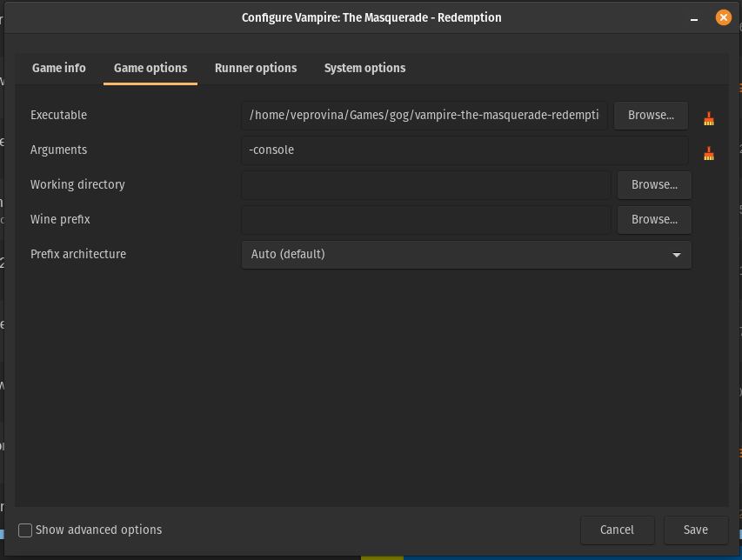
Task: Go to the System options tab
Action: pos(364,68)
